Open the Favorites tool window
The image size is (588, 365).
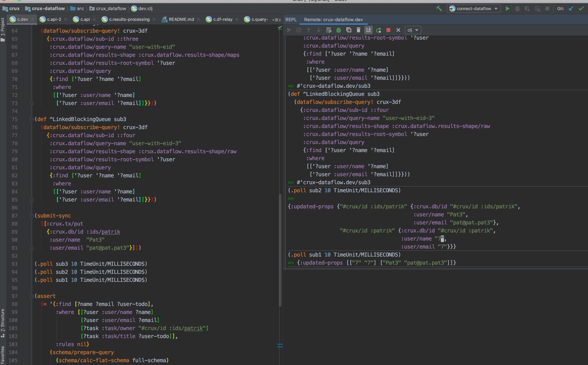tap(3, 354)
